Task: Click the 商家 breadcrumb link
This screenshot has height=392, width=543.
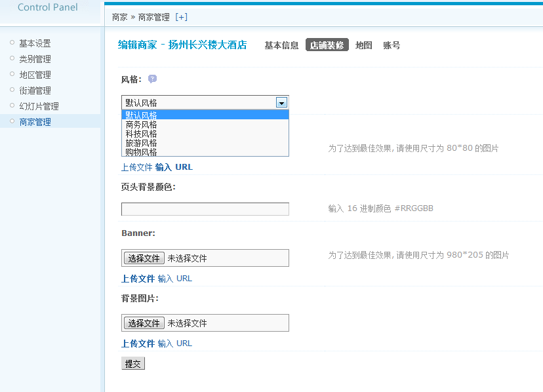Action: pos(120,17)
